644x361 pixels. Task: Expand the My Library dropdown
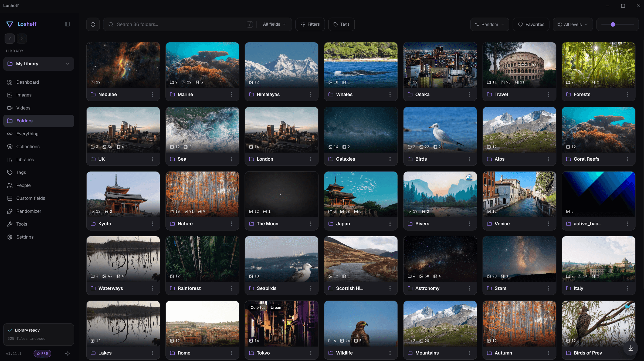point(39,64)
